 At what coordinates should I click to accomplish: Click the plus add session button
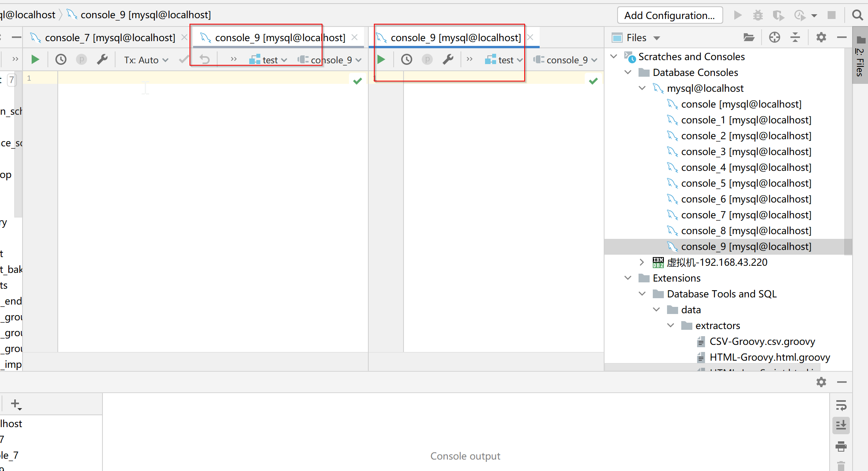pyautogui.click(x=16, y=404)
